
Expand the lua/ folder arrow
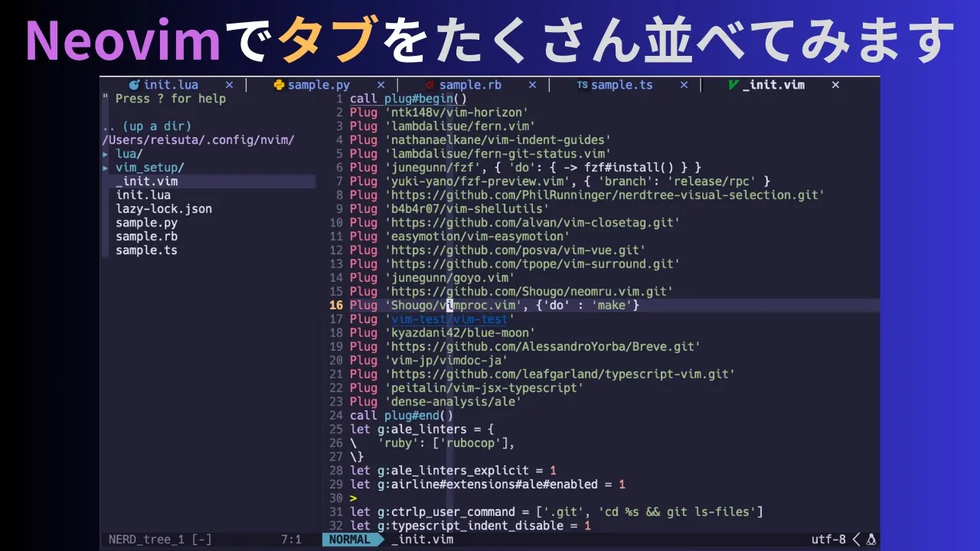[106, 154]
